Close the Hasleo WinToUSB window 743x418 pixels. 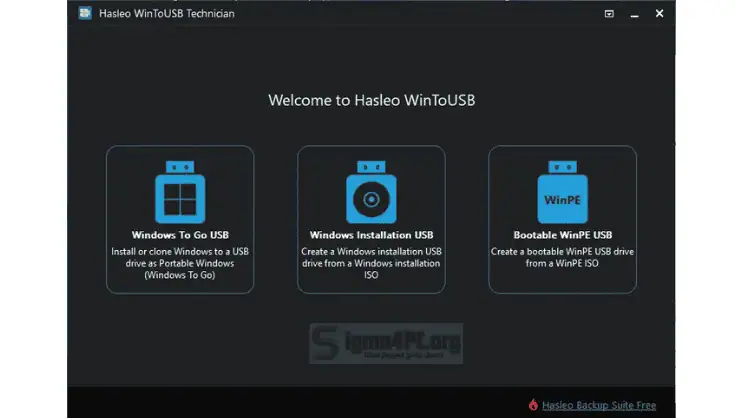click(x=659, y=13)
